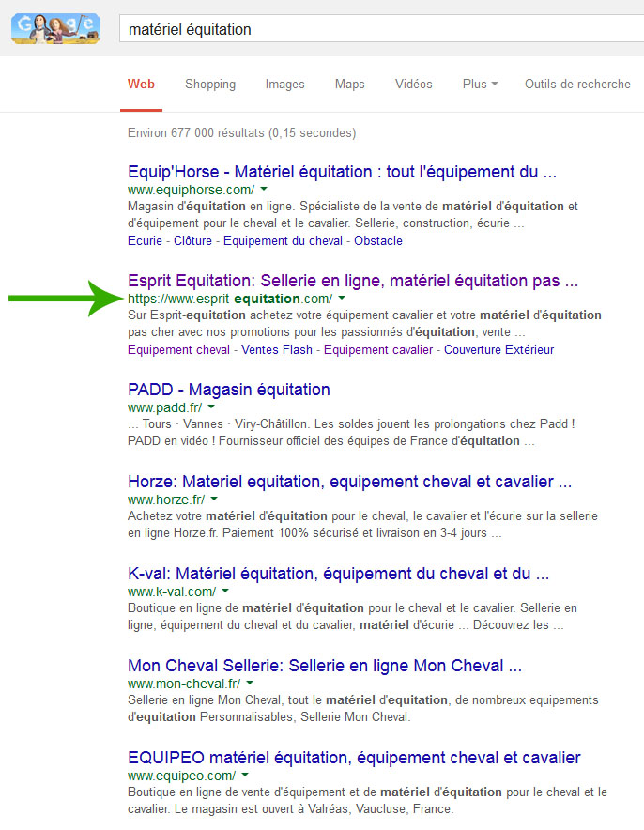Open the Equip'Horse result title

tap(342, 172)
